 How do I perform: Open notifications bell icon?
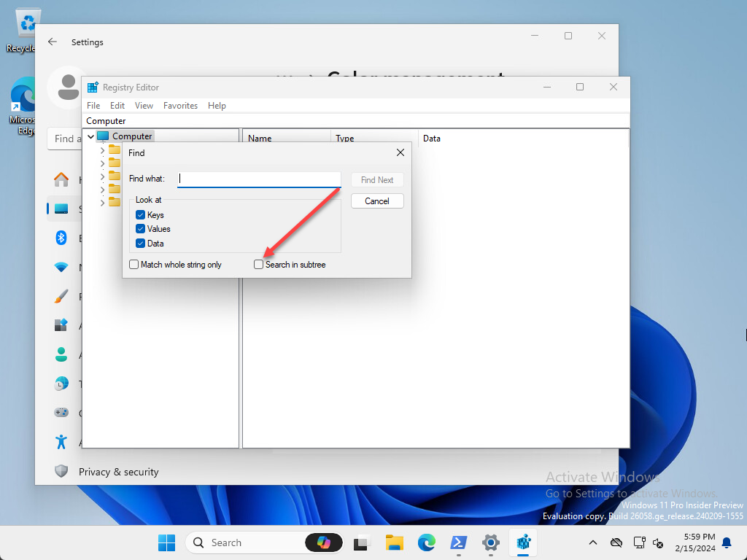[x=727, y=542]
